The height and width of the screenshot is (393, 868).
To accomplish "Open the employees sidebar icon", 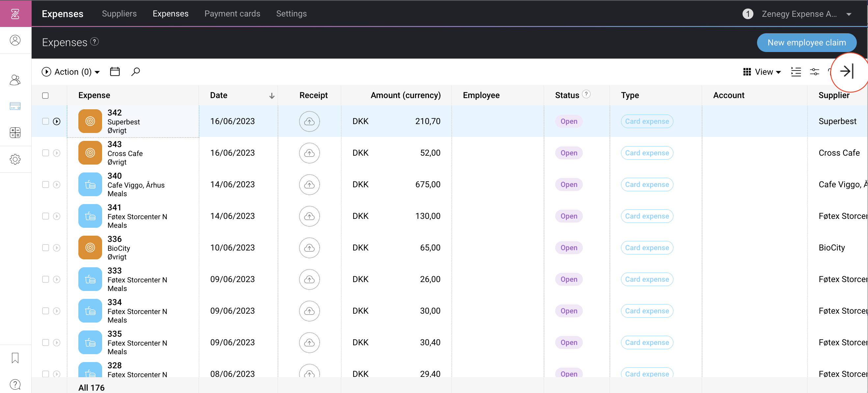I will click(15, 80).
